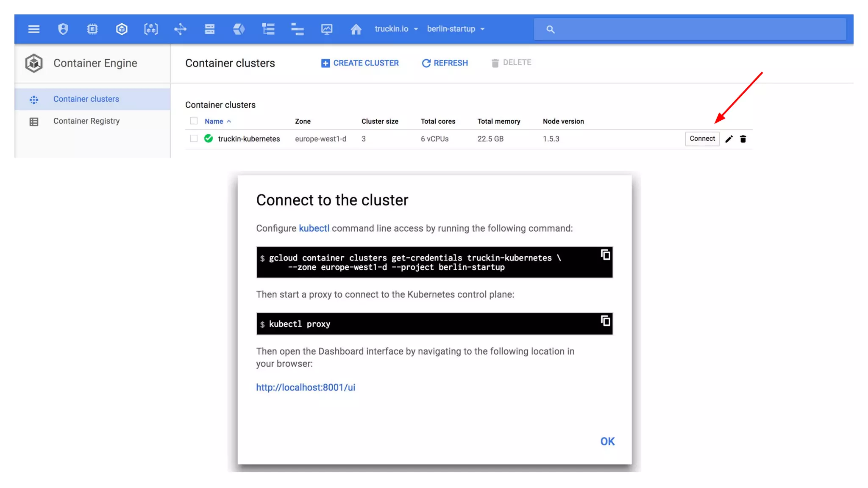The height and width of the screenshot is (488, 868).
Task: Click the home icon in top bar
Action: (x=356, y=29)
